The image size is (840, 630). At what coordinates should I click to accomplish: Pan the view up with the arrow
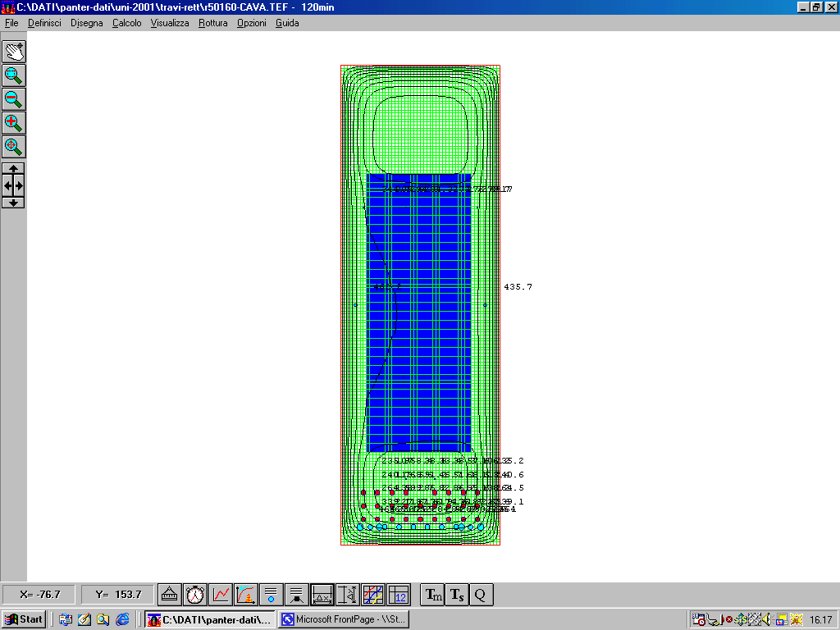coord(13,168)
